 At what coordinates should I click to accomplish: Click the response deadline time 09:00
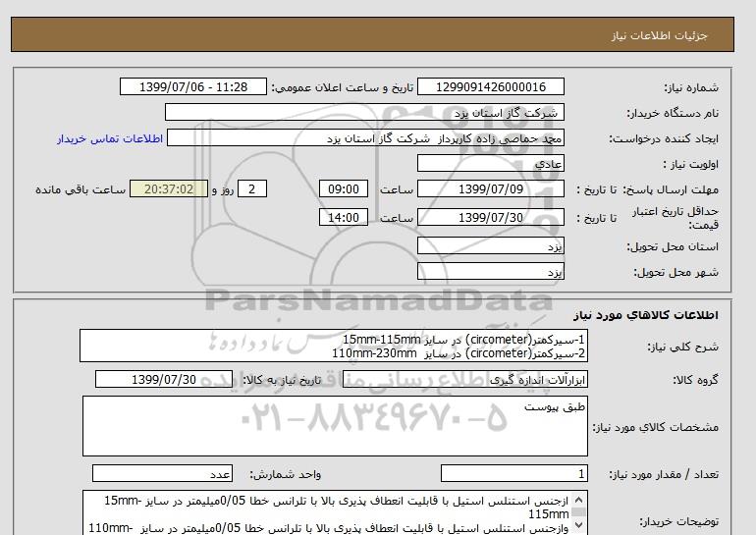pyautogui.click(x=344, y=188)
